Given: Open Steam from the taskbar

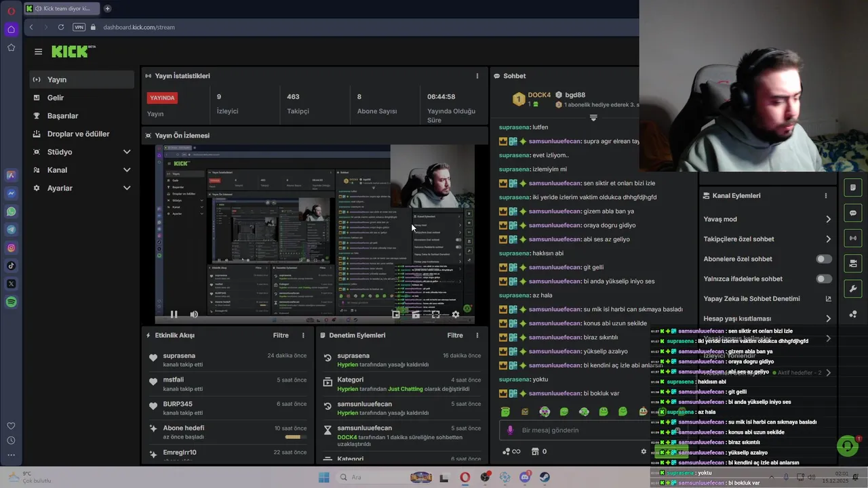Looking at the screenshot, I should pyautogui.click(x=545, y=477).
